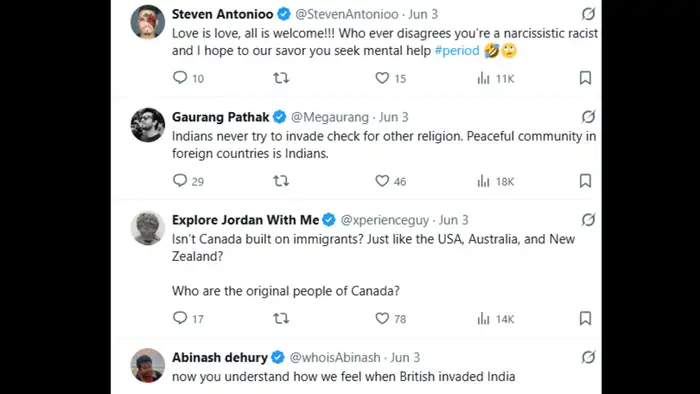Viewport: 700px width, 394px height.
Task: Open the #period hashtag link
Action: tap(457, 51)
